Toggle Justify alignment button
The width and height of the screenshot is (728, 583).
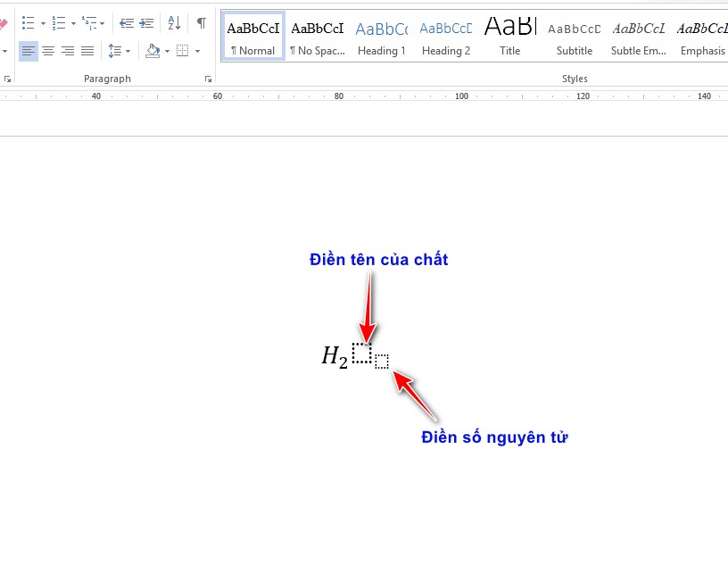(x=87, y=51)
